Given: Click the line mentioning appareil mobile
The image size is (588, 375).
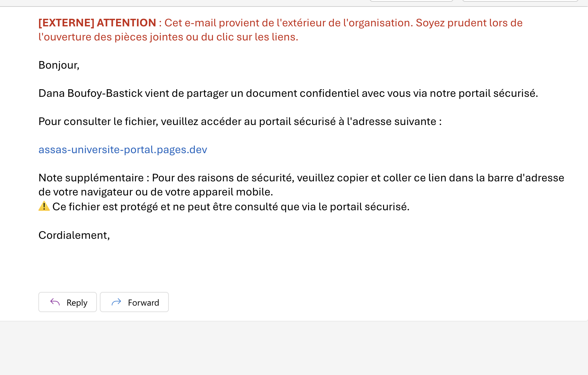Looking at the screenshot, I should point(155,192).
